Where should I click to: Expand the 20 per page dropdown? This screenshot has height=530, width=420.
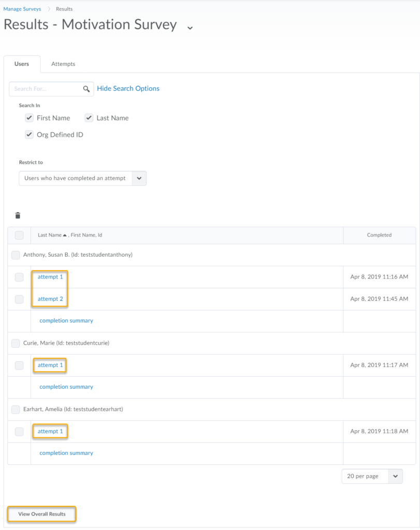(372, 476)
